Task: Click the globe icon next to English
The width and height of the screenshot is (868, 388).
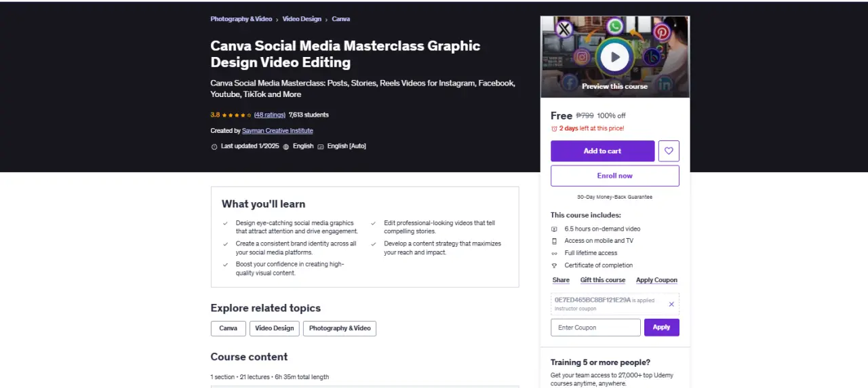Action: [286, 147]
